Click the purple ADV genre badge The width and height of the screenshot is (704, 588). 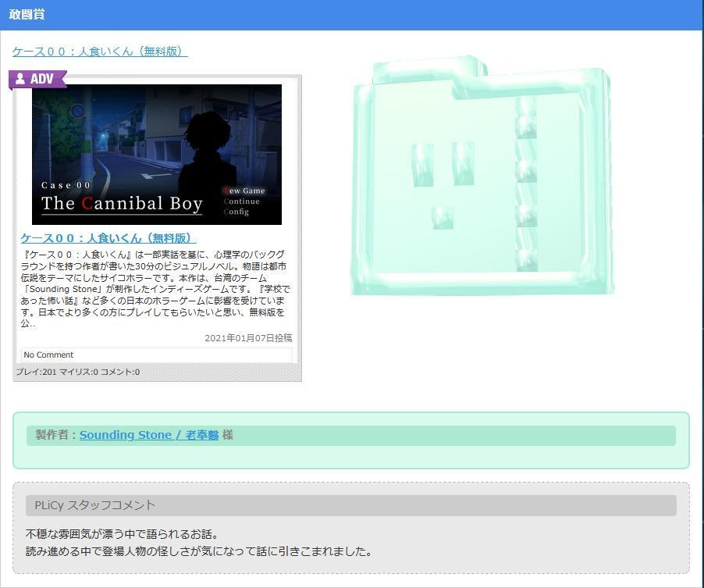pos(37,79)
